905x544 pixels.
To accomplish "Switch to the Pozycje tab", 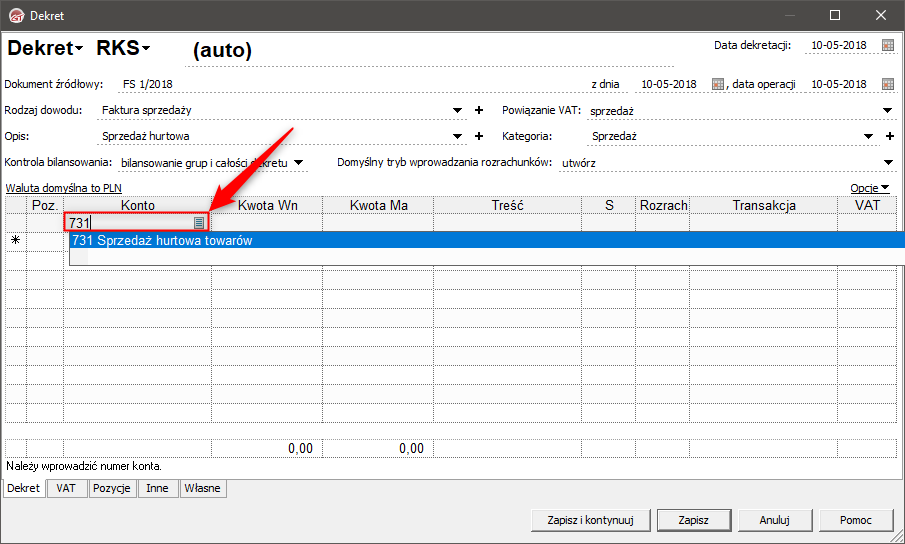I will (x=112, y=488).
